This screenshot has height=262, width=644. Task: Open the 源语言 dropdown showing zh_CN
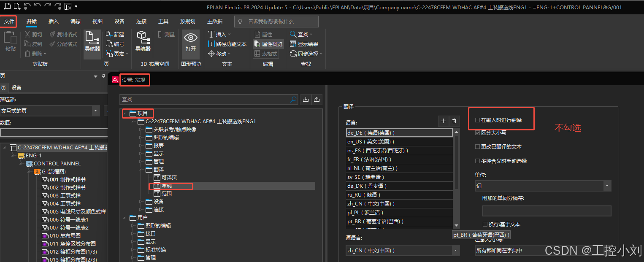(x=403, y=250)
